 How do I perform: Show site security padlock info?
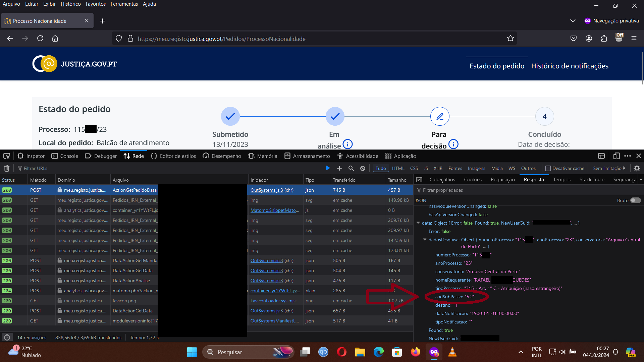tap(130, 39)
